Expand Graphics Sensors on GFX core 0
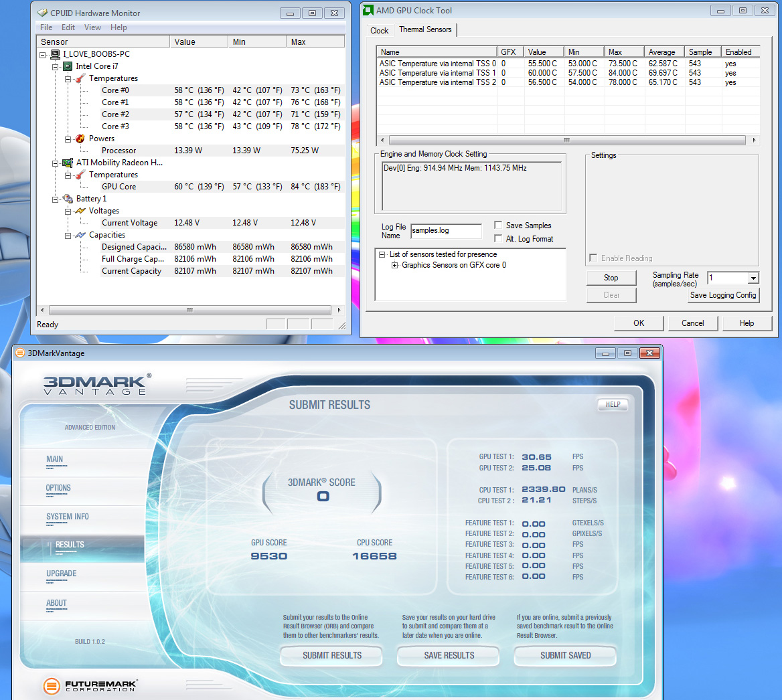 coord(394,265)
